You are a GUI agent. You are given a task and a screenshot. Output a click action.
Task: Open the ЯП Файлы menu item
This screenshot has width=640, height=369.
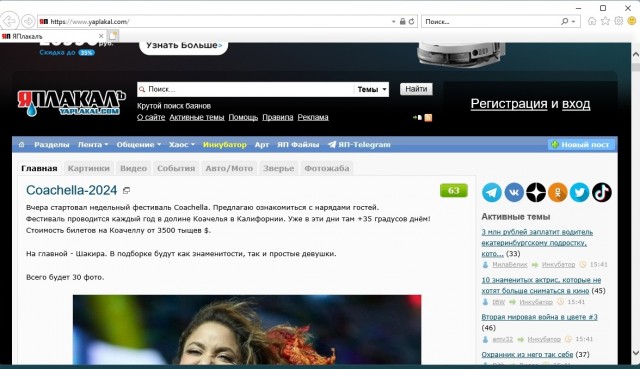pyautogui.click(x=298, y=144)
